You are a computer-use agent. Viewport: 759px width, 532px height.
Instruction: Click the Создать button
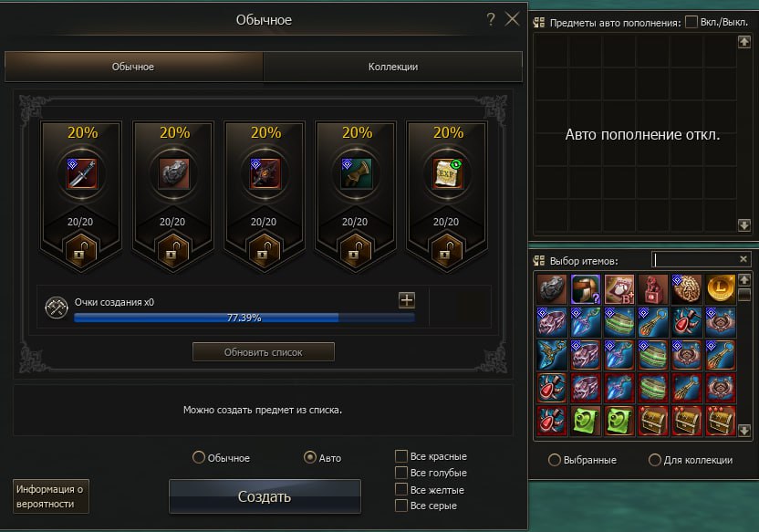[x=265, y=496]
